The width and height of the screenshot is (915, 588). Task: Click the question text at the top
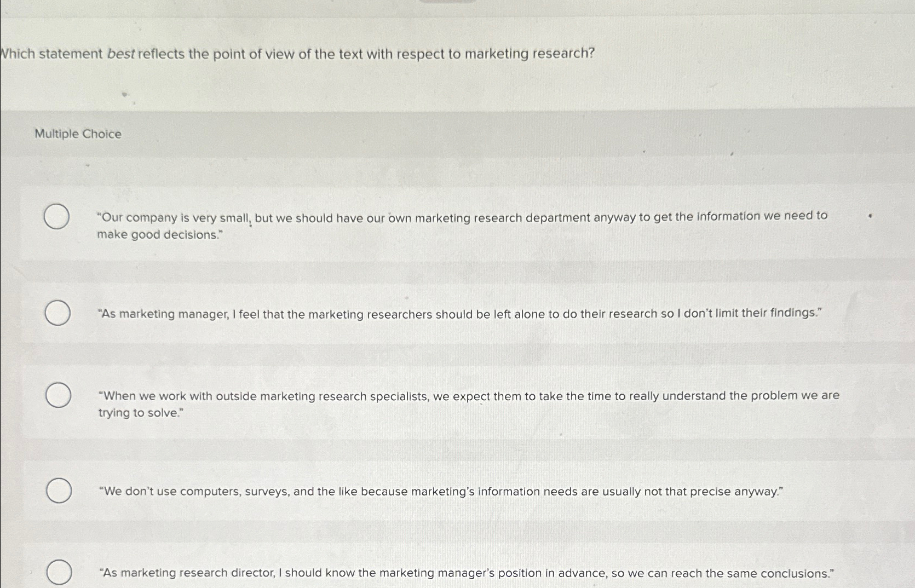[298, 54]
